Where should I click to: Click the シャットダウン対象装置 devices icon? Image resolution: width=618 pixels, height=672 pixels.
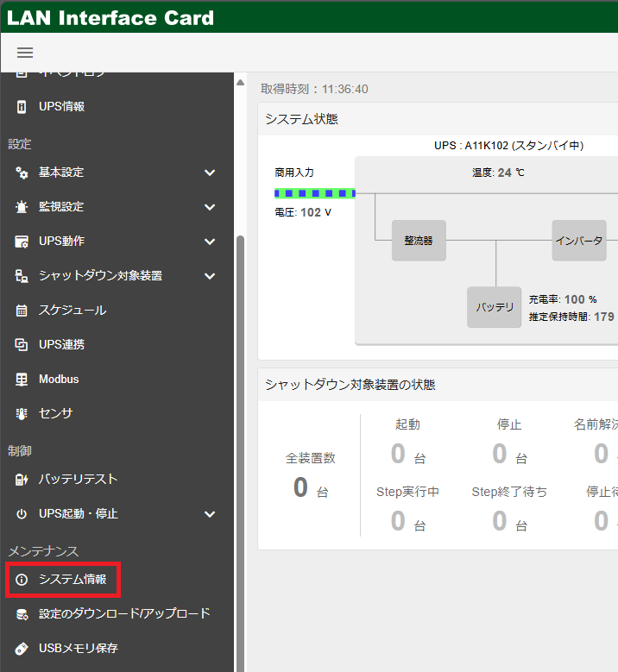(x=22, y=275)
